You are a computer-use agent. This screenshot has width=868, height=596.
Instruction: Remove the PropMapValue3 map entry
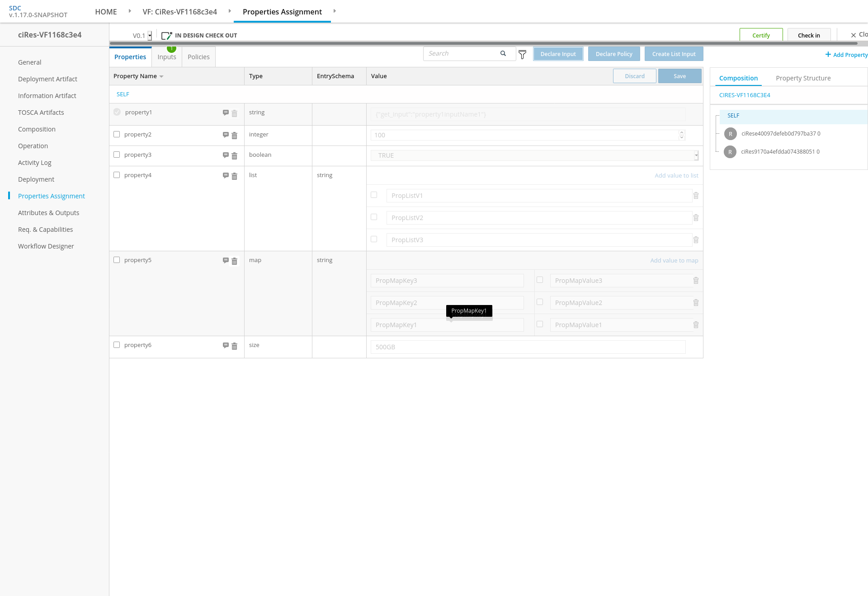(696, 281)
